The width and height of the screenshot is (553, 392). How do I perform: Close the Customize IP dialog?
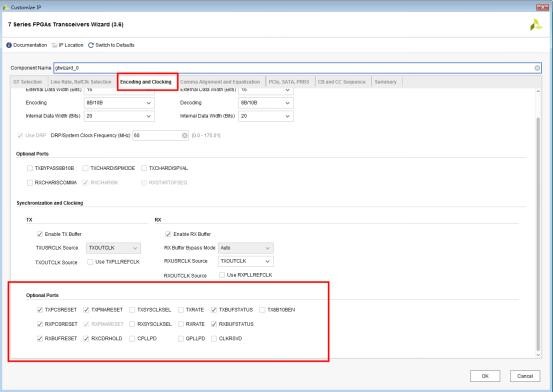542,7
